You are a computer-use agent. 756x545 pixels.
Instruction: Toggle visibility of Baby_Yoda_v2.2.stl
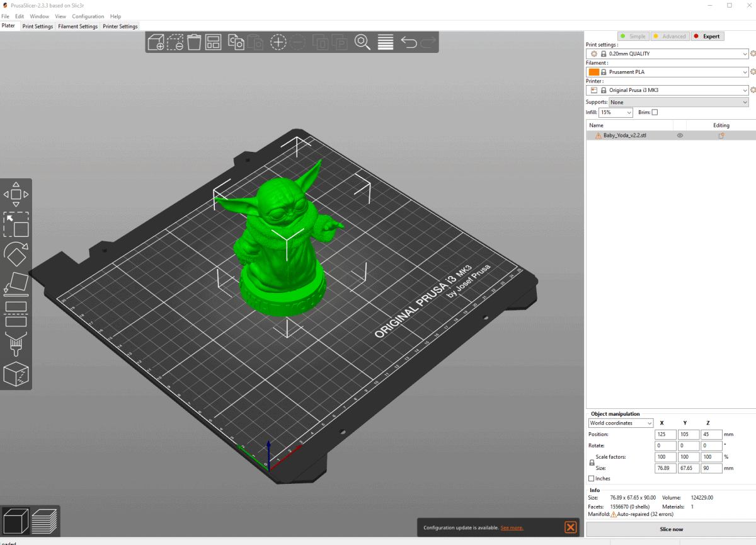click(x=679, y=135)
